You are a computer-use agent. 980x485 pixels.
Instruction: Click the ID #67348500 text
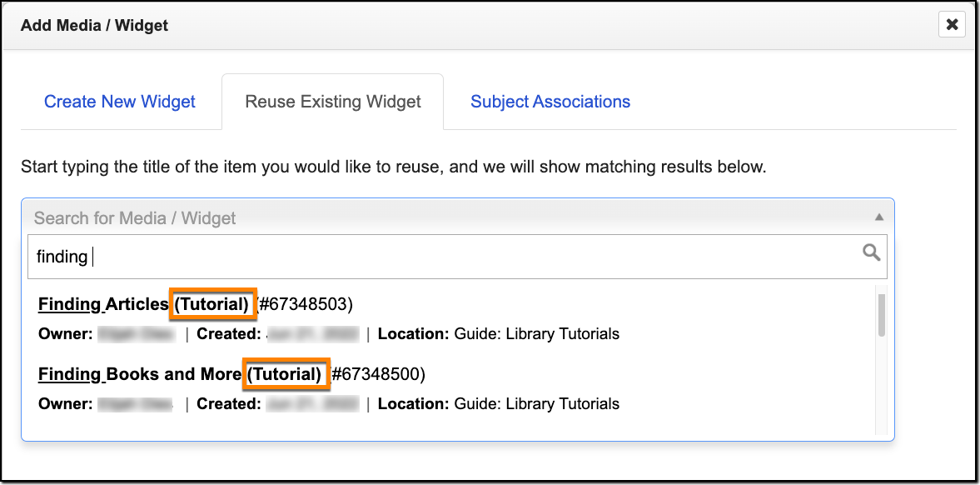coord(378,374)
